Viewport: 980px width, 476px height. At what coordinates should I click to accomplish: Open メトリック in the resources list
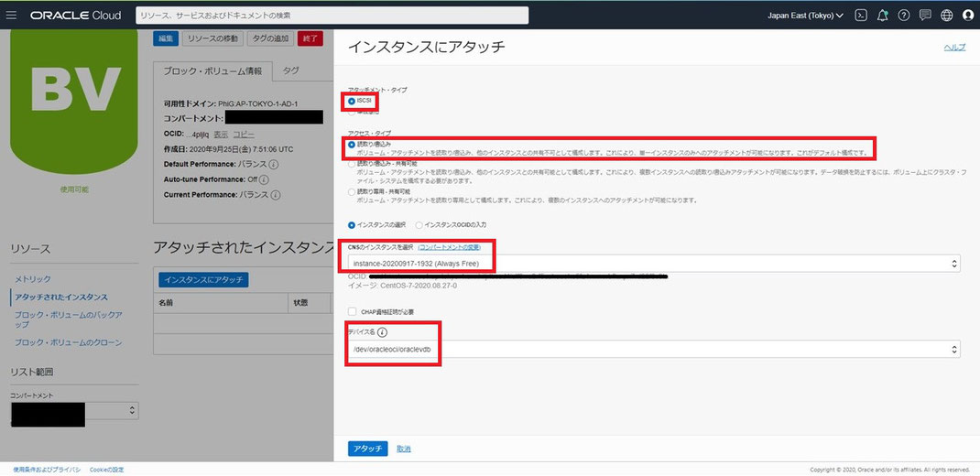tap(33, 279)
